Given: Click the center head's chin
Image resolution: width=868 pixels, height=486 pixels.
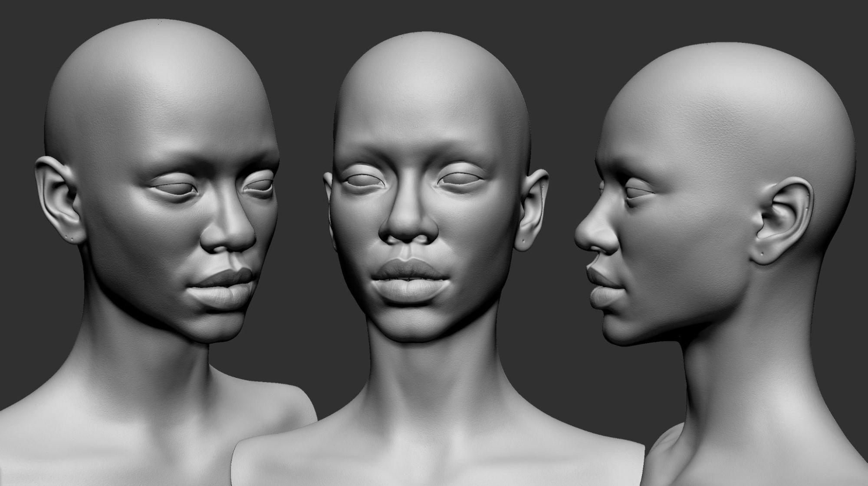Looking at the screenshot, I should [x=410, y=326].
